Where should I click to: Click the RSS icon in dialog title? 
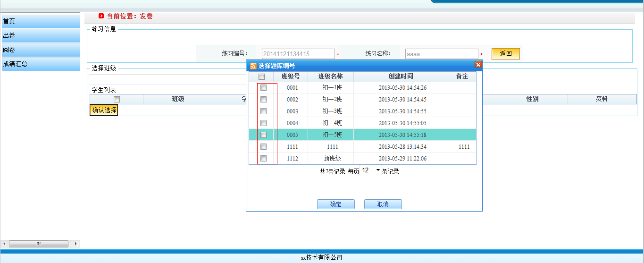(253, 66)
